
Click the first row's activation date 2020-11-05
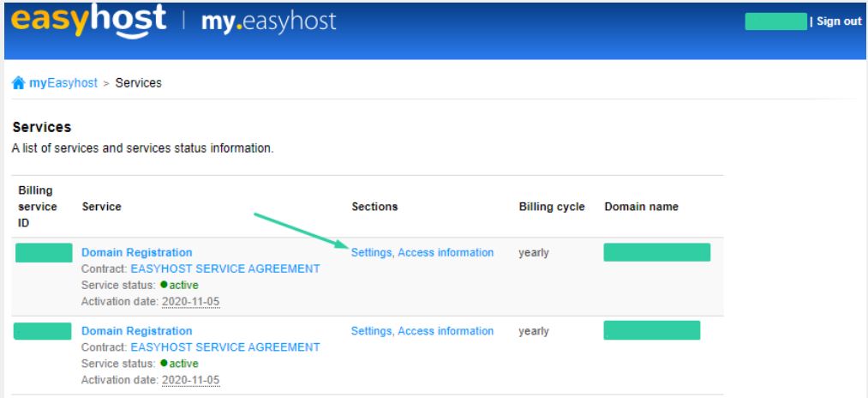click(x=190, y=302)
